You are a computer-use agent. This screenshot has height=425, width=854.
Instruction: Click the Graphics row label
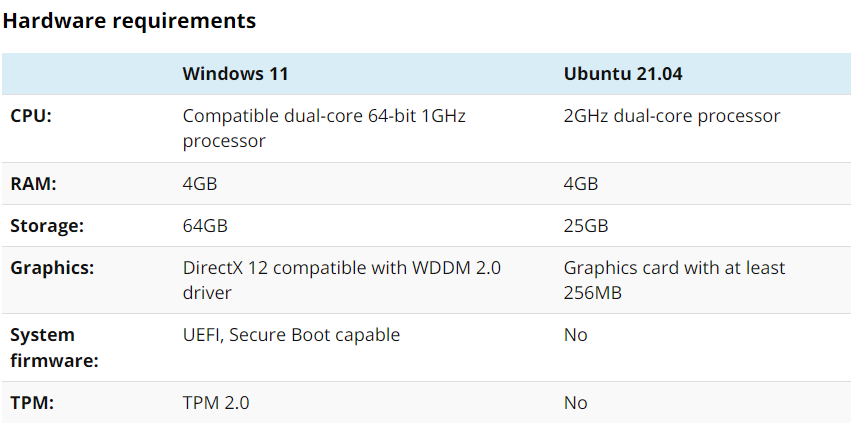point(52,268)
